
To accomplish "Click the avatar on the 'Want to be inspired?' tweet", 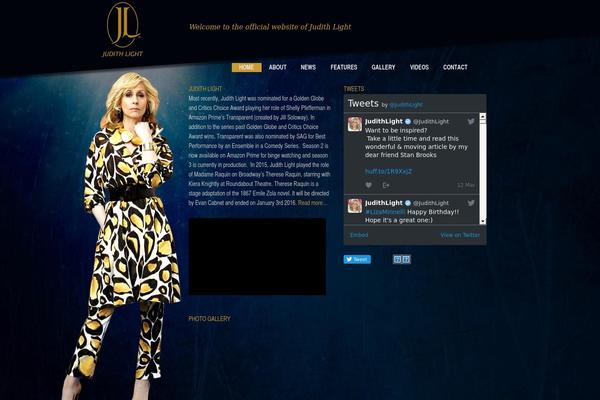I will (355, 124).
